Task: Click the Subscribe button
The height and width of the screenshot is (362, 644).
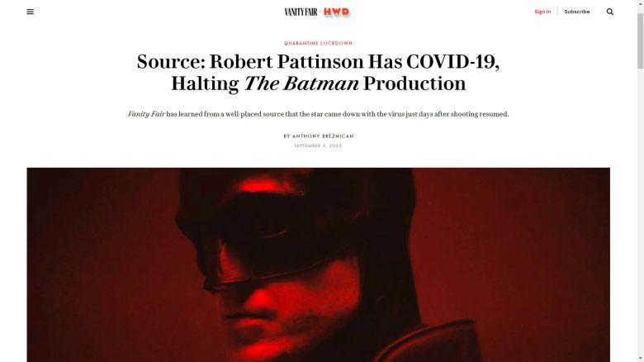Action: [x=576, y=12]
